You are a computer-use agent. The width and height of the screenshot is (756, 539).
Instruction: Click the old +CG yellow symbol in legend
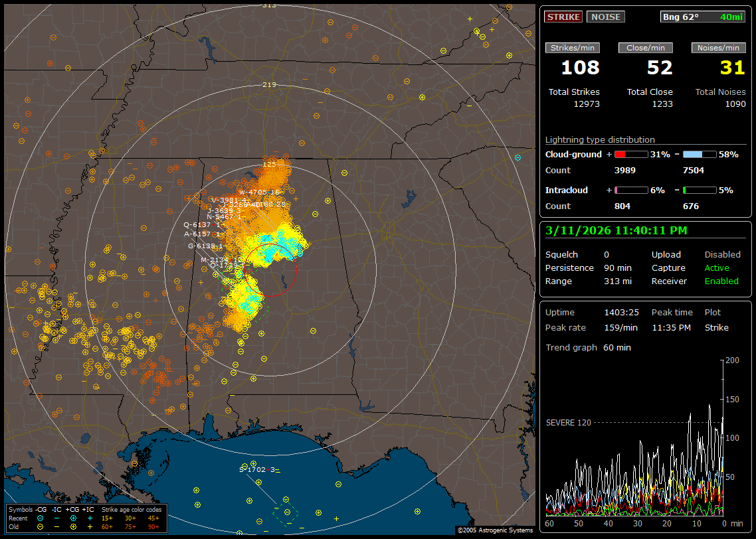(73, 526)
